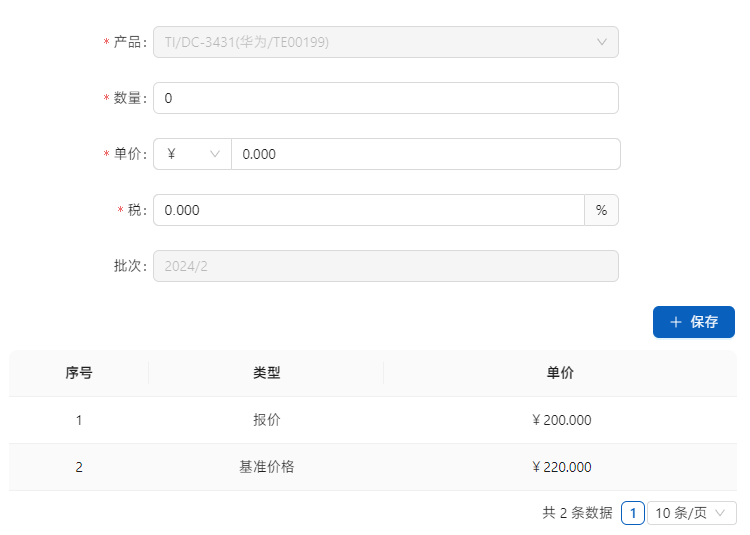The height and width of the screenshot is (535, 750).
Task: Go to page 1 in pagination
Action: (x=632, y=513)
